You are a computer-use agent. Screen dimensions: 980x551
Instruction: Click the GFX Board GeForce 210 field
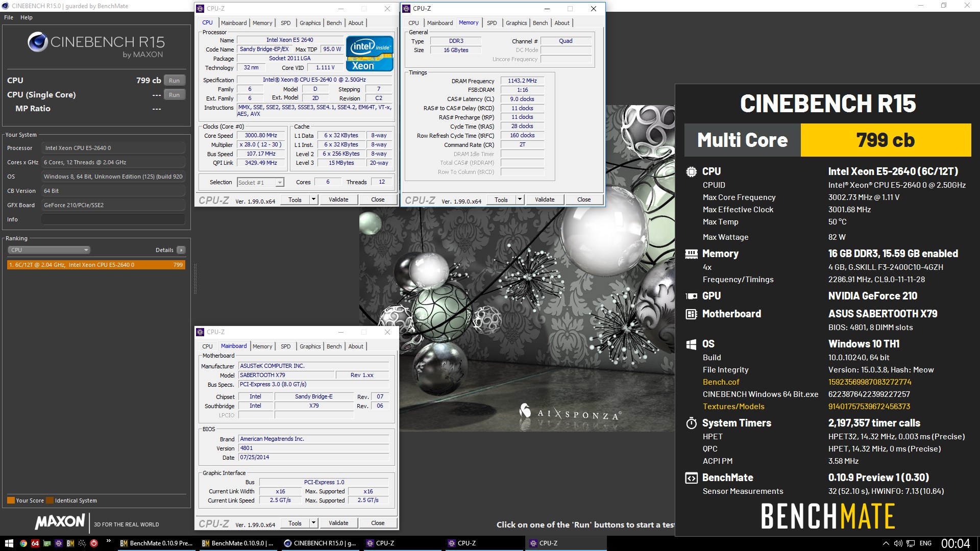pyautogui.click(x=113, y=205)
